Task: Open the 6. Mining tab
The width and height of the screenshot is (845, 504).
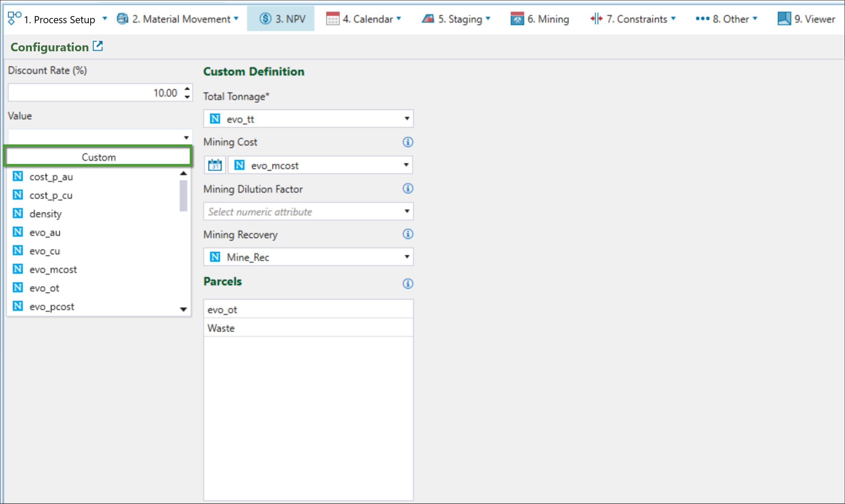Action: pyautogui.click(x=540, y=19)
